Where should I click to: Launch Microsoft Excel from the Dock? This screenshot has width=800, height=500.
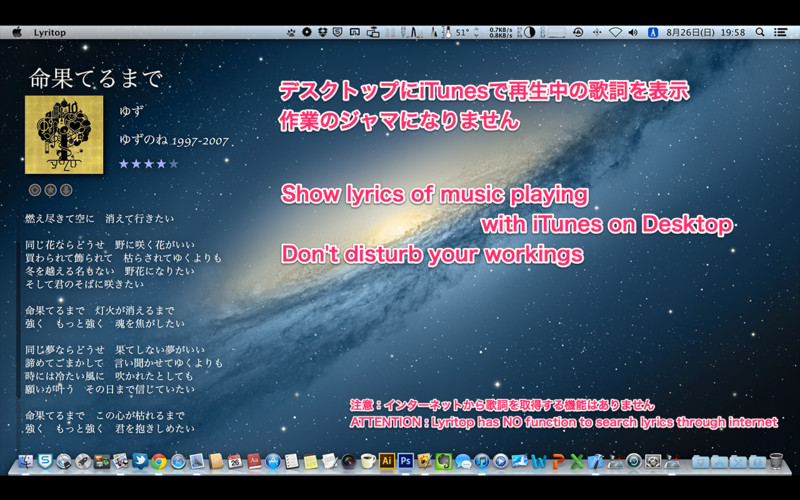[x=577, y=461]
